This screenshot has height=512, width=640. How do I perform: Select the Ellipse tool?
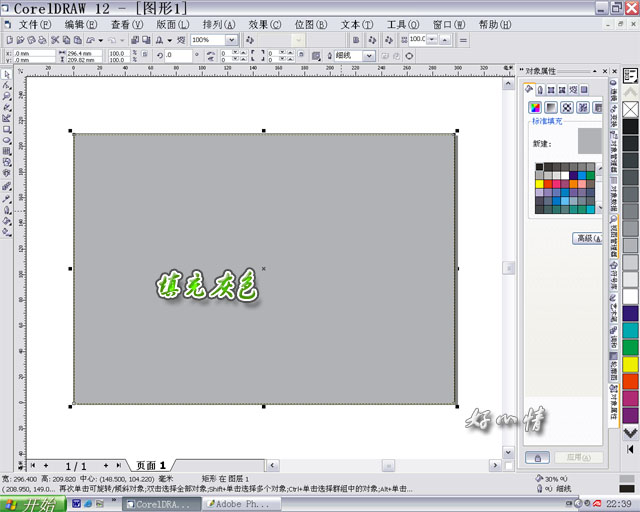tap(7, 140)
